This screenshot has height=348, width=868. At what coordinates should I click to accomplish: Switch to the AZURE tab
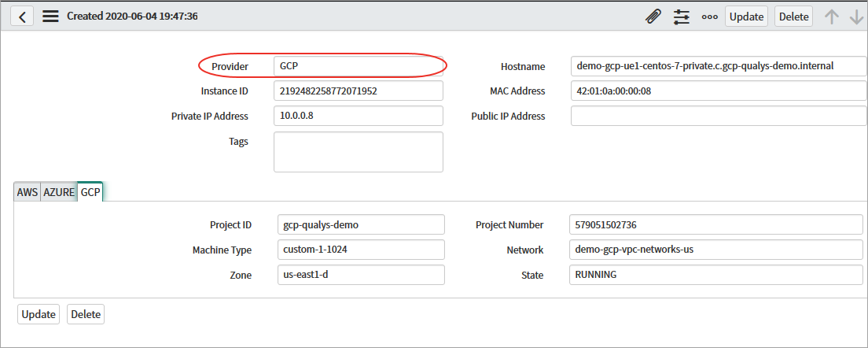tap(59, 192)
